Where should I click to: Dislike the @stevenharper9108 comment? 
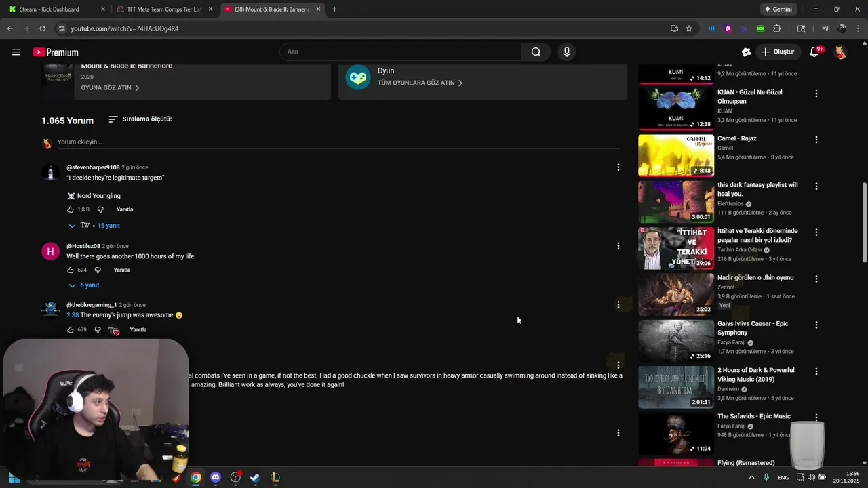[100, 209]
